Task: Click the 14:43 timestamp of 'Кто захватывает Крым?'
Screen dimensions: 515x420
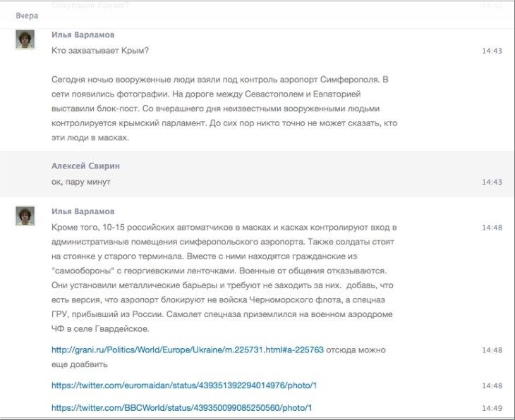Action: (x=492, y=51)
